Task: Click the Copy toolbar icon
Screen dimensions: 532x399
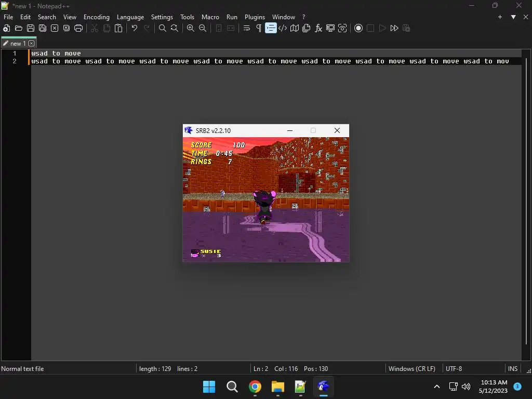Action: point(107,28)
